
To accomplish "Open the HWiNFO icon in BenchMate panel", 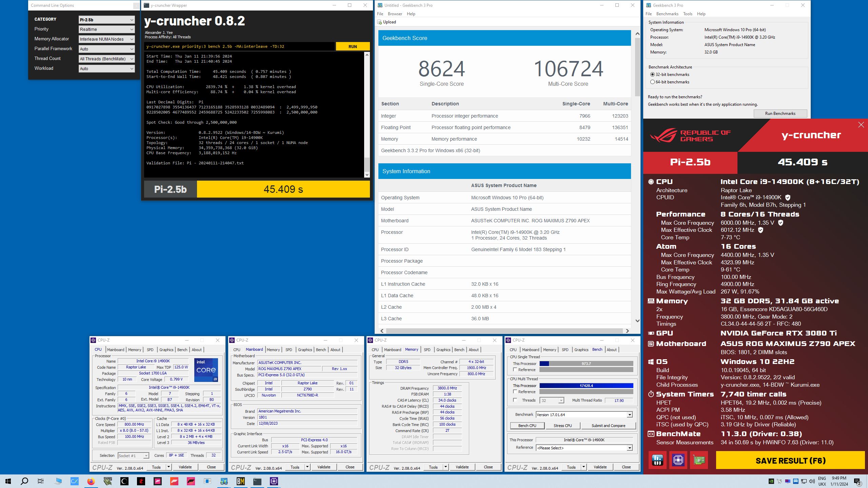I will [657, 460].
